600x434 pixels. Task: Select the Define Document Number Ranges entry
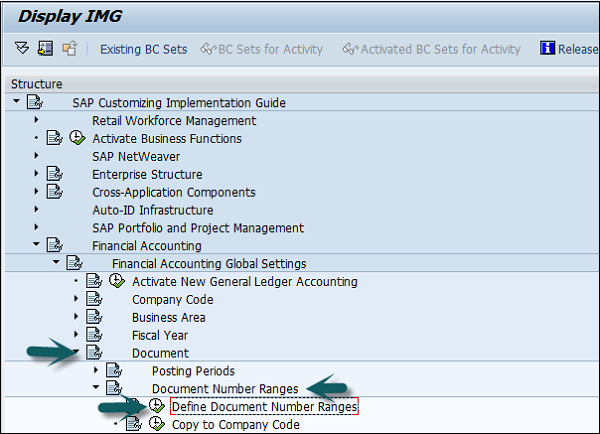[x=264, y=407]
